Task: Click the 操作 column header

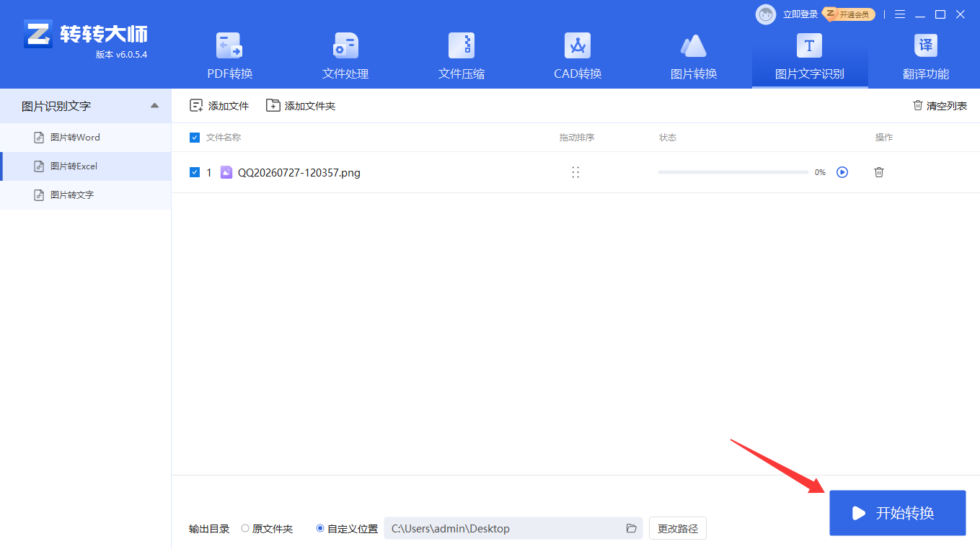Action: point(884,138)
